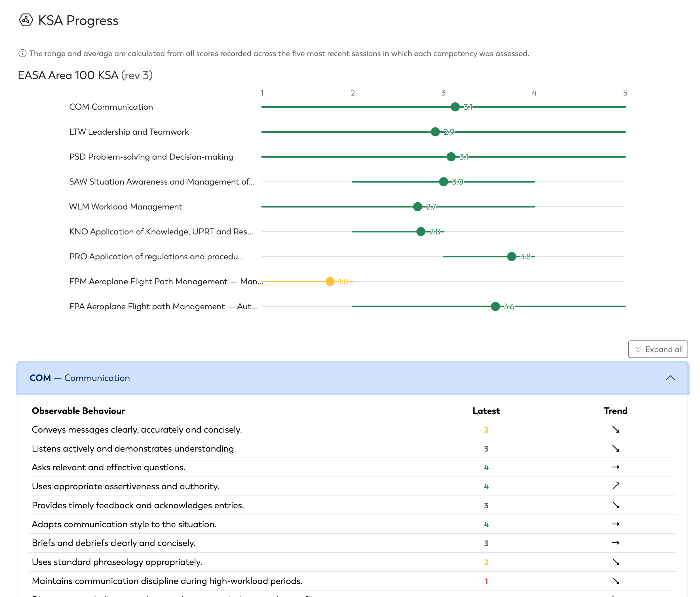Click latest score 2 for 'Conveys messages'
Screen dimensions: 700x597
click(x=486, y=430)
